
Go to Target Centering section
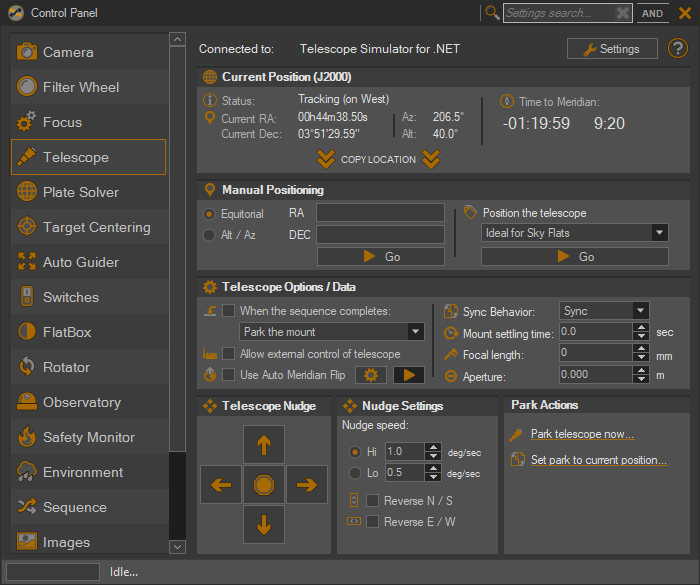89,227
